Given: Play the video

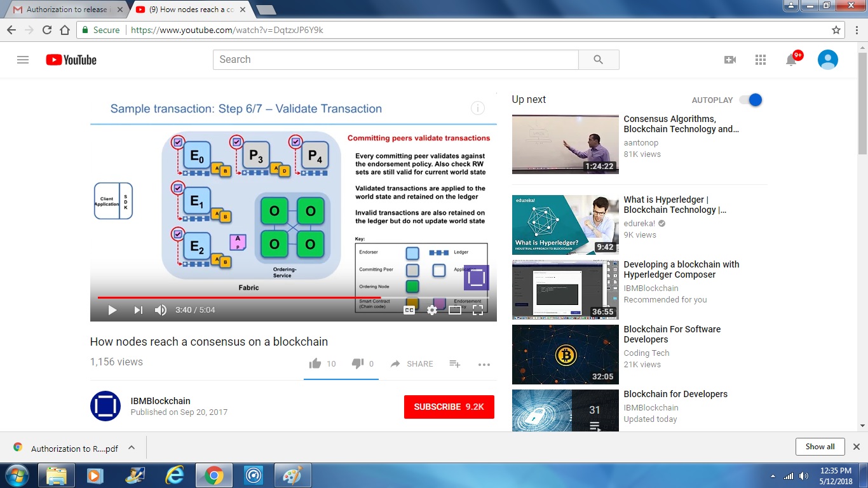Looking at the screenshot, I should click(x=112, y=310).
